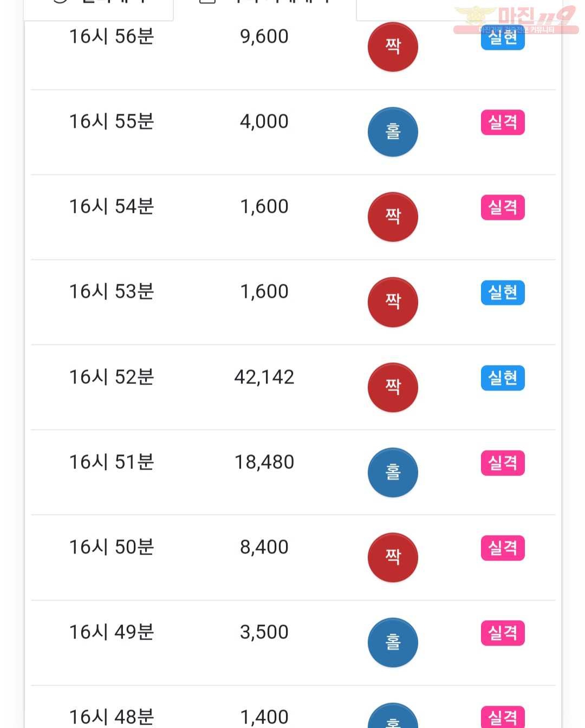Click the red 짝 circle at 16시 52분
The width and height of the screenshot is (585, 728).
tap(393, 387)
